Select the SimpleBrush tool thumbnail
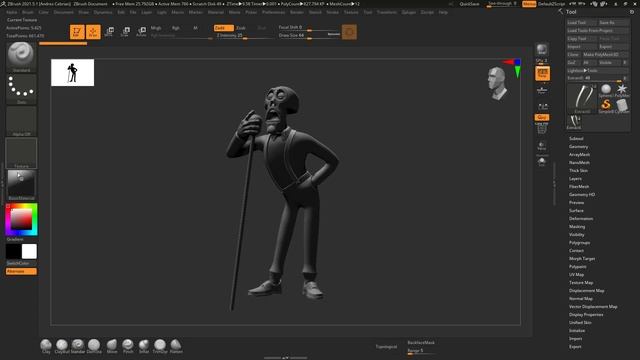This screenshot has height=360, width=640. [x=606, y=107]
